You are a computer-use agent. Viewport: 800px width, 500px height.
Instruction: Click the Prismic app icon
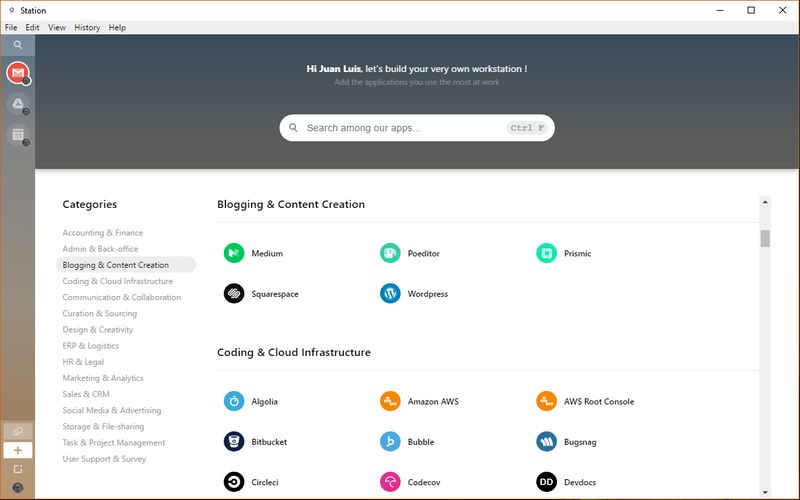pyautogui.click(x=546, y=253)
